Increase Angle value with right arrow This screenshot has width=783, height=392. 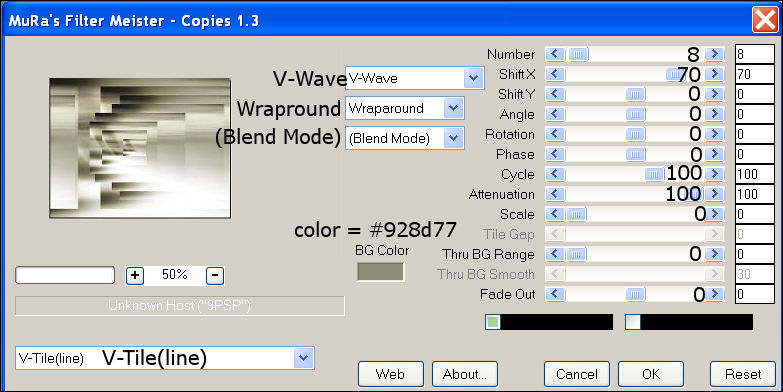(x=715, y=114)
